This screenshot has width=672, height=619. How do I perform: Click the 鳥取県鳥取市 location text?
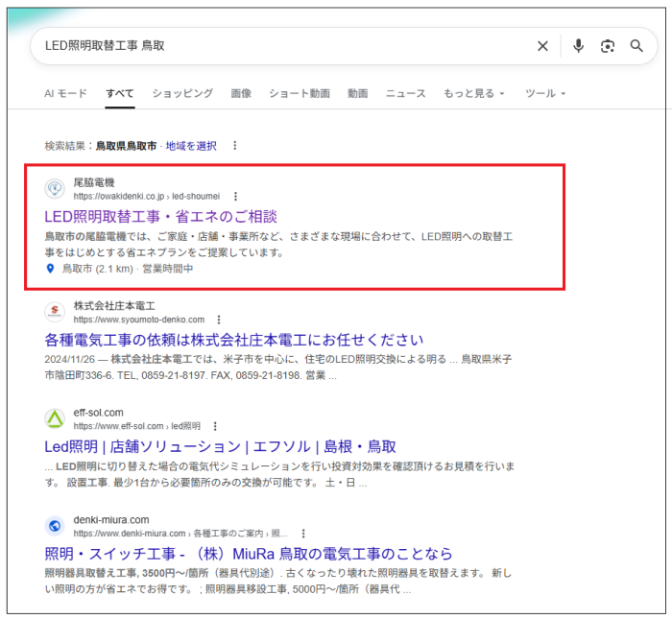click(x=126, y=146)
